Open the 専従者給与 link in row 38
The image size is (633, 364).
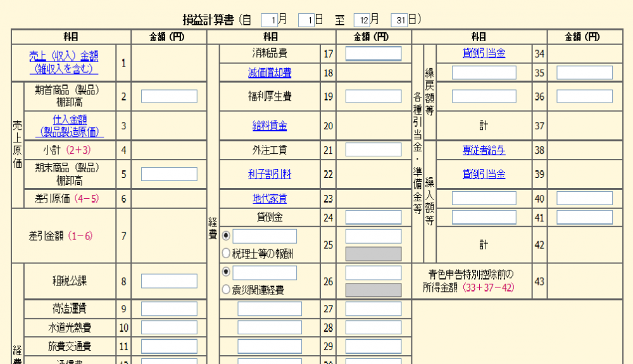tap(484, 150)
